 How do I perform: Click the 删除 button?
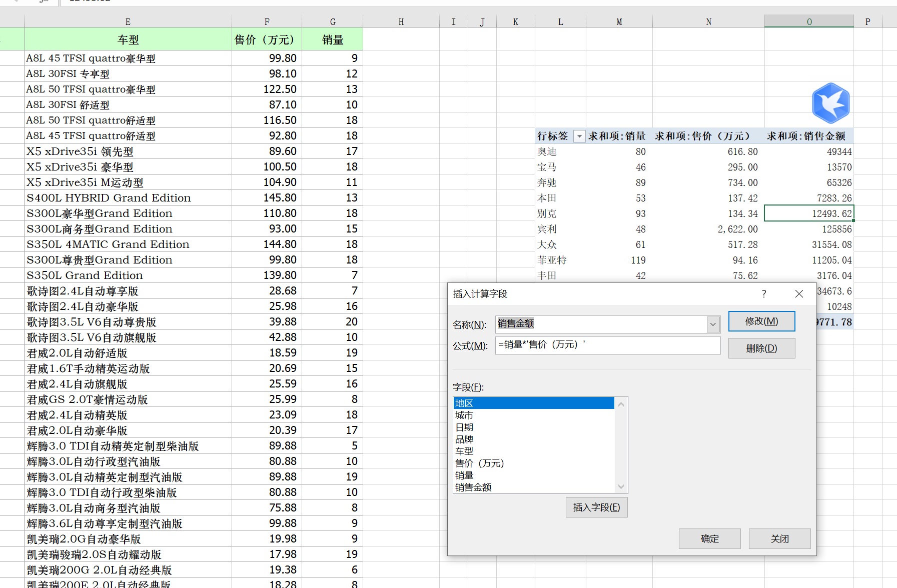click(x=761, y=348)
